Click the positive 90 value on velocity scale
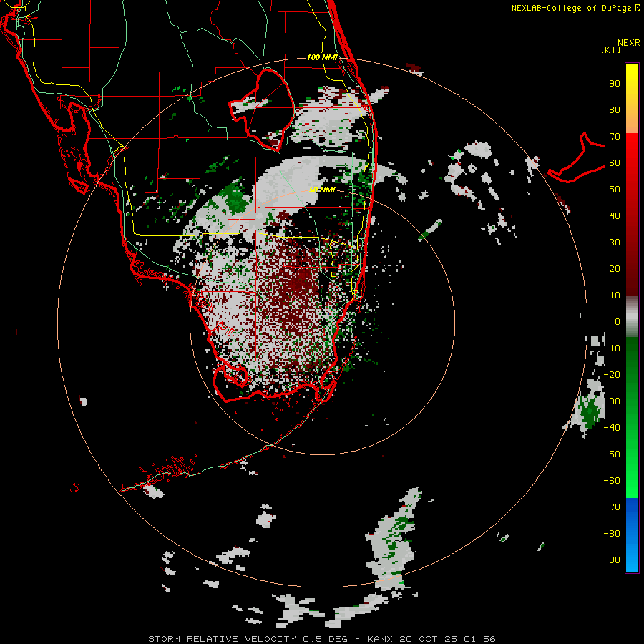 click(615, 84)
